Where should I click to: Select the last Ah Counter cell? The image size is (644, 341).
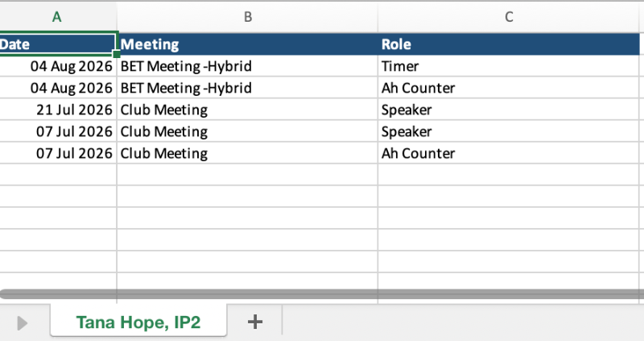click(x=509, y=153)
